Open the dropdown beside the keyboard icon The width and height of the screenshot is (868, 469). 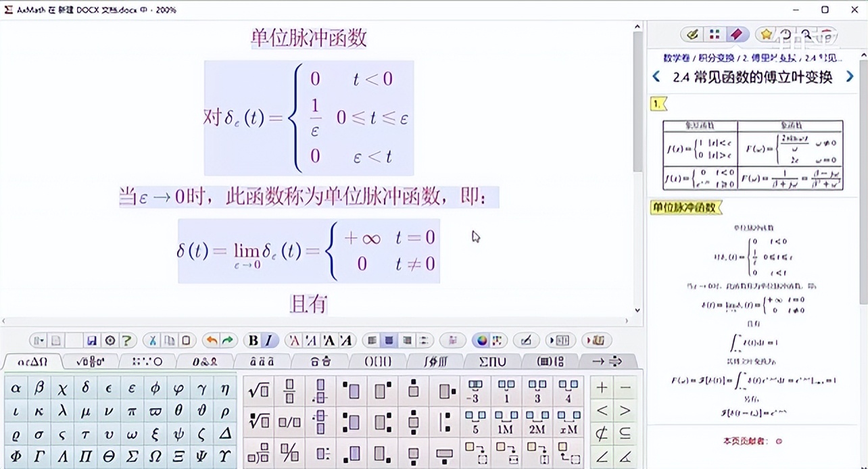pyautogui.click(x=552, y=341)
